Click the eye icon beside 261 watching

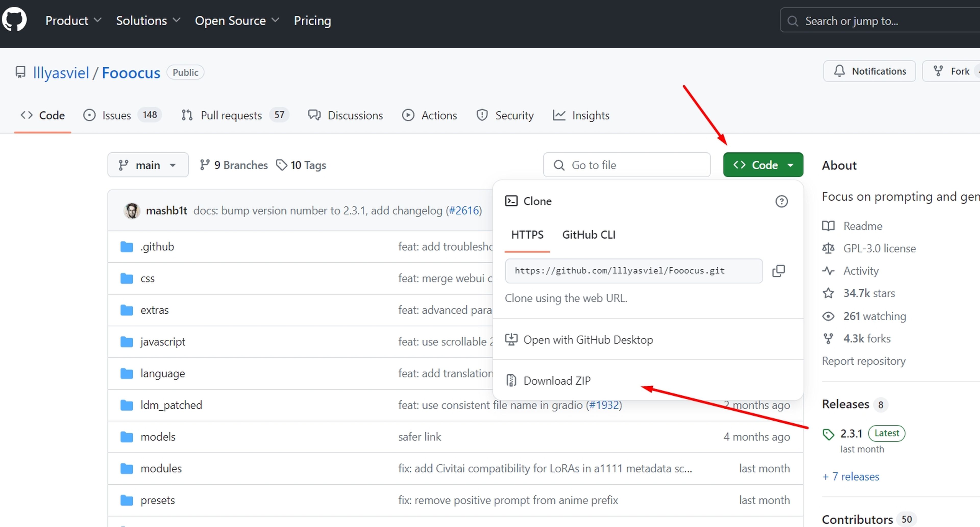[828, 316]
